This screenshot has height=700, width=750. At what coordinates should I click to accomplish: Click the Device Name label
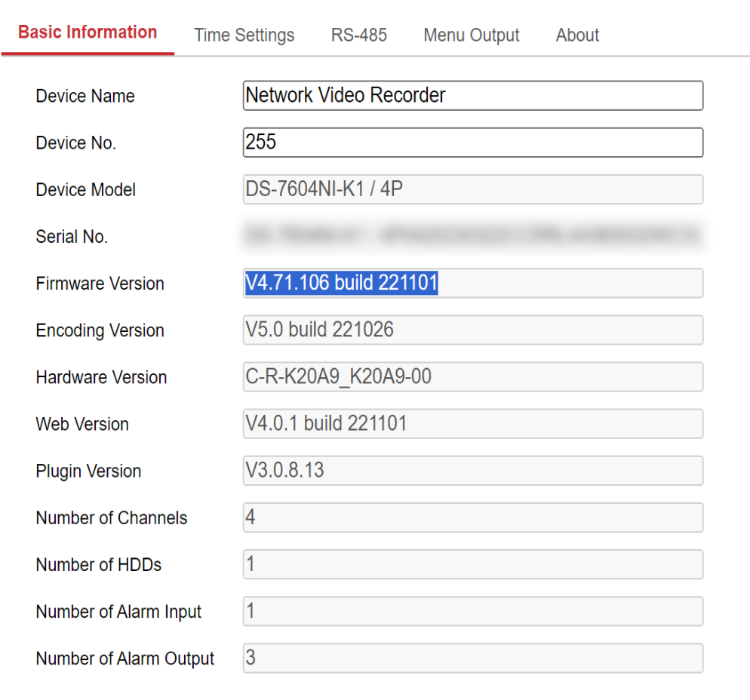[85, 96]
